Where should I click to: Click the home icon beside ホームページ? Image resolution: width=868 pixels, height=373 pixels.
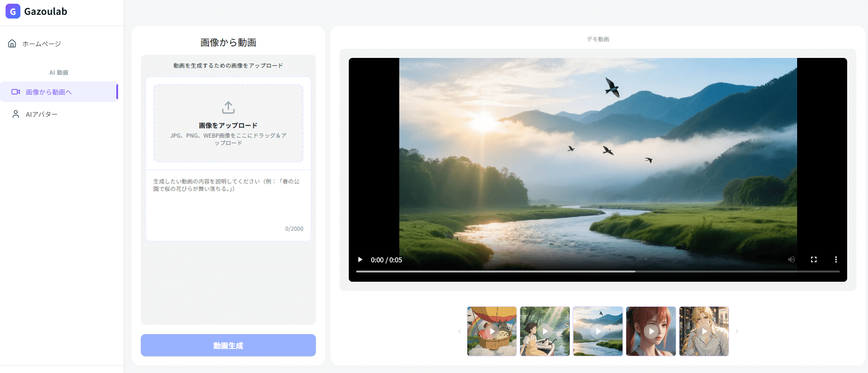tap(12, 44)
